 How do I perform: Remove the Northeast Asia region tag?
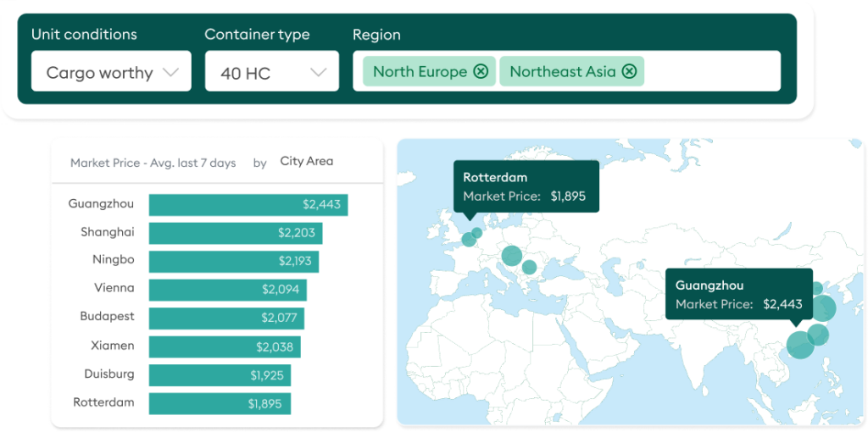tap(629, 72)
